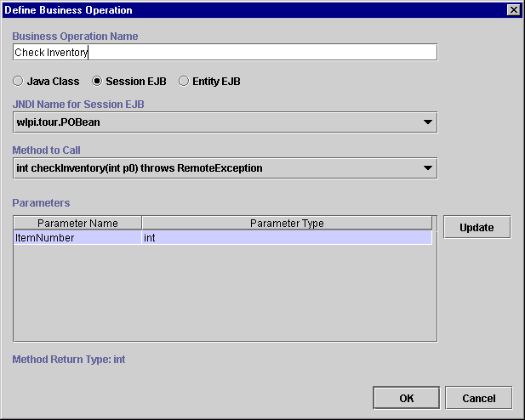The height and width of the screenshot is (420, 525).
Task: Click the Parameter Name column header
Action: (x=77, y=224)
